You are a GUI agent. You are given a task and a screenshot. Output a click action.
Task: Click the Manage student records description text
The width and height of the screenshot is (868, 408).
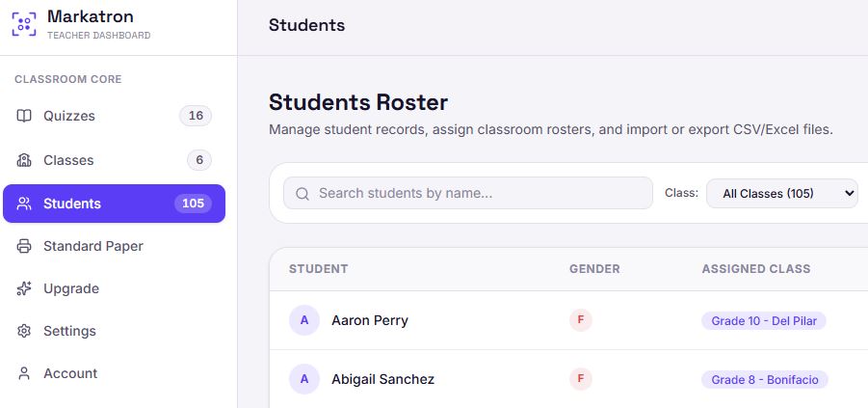[x=551, y=130]
